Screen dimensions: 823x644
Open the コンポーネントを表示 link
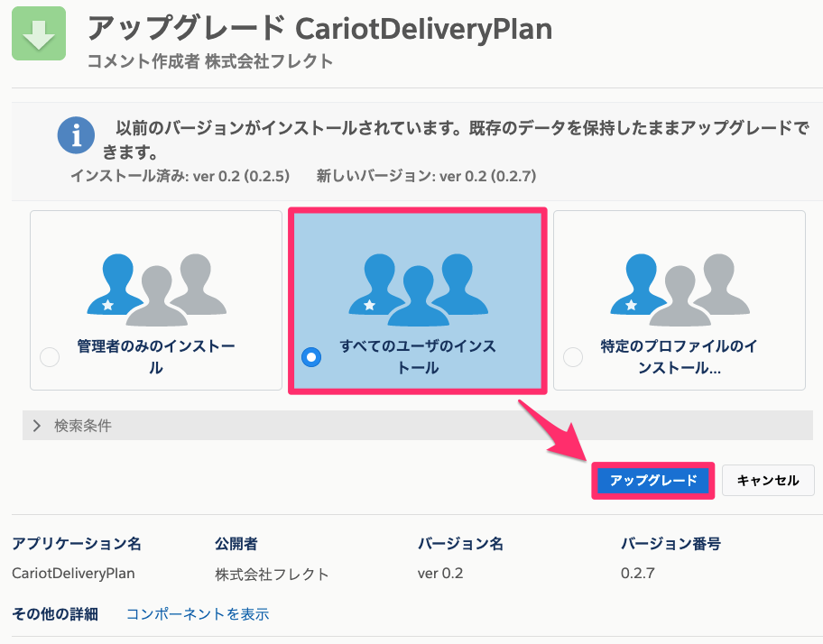coord(198,614)
